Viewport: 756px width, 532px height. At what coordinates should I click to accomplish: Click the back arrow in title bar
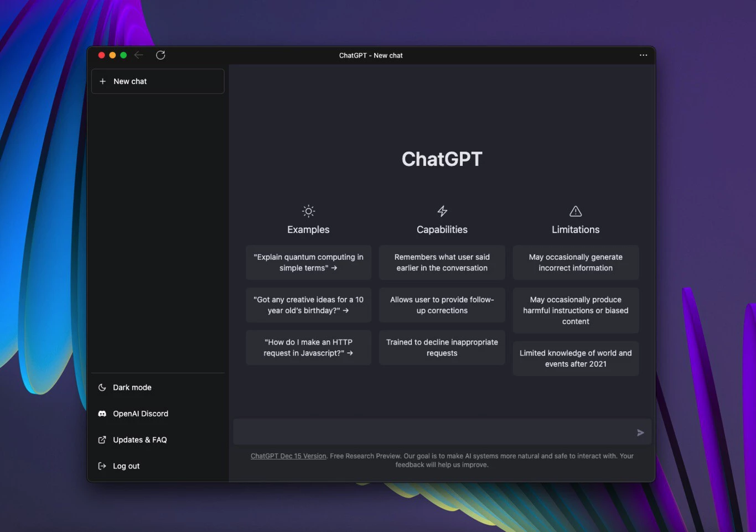tap(139, 55)
